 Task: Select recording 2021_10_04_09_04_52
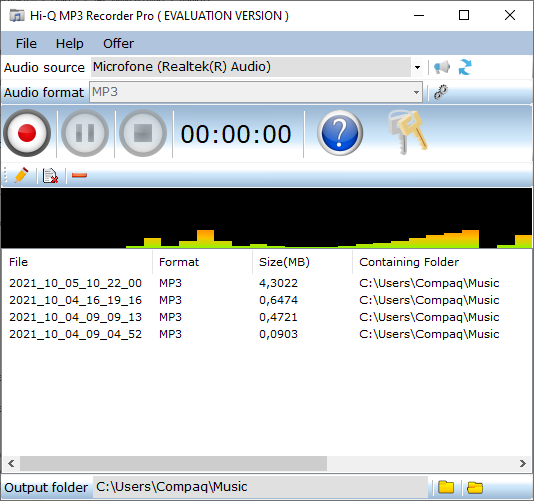(x=75, y=334)
